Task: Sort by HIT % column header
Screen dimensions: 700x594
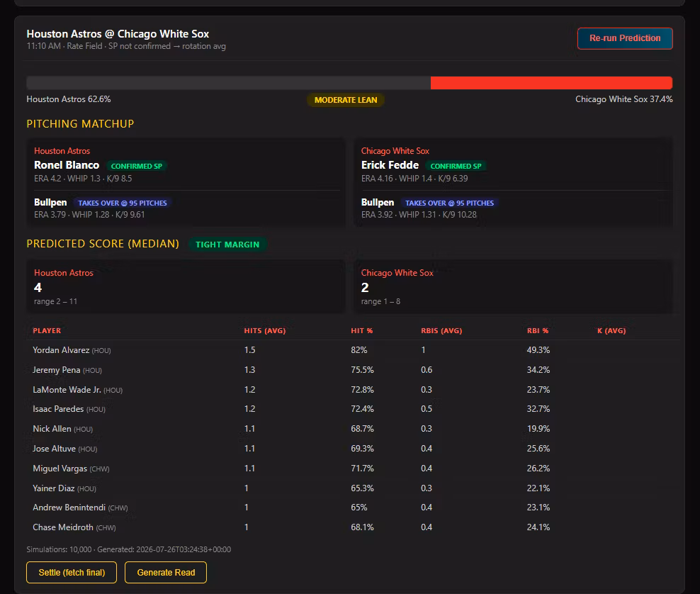Action: (361, 330)
